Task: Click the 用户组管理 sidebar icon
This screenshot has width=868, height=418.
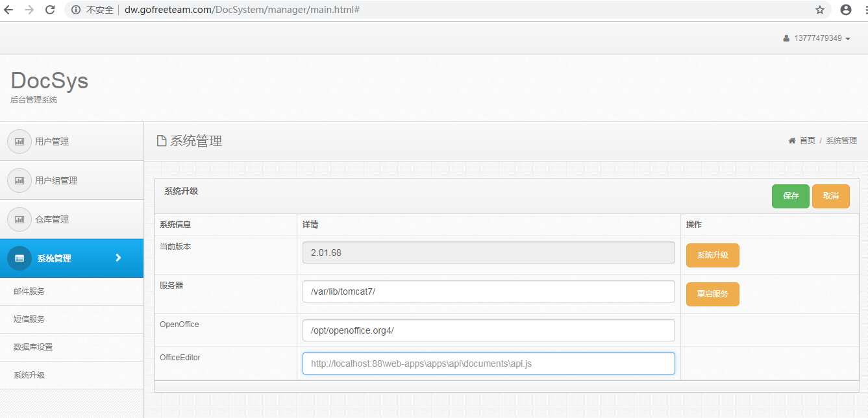Action: 19,180
